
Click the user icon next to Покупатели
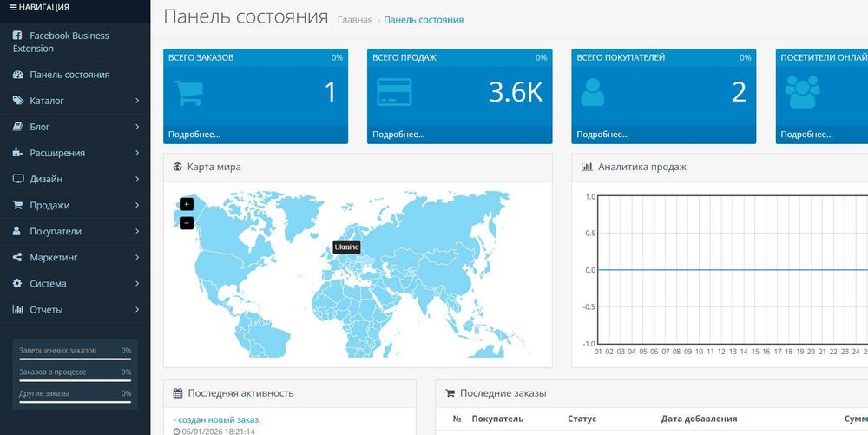(x=16, y=231)
